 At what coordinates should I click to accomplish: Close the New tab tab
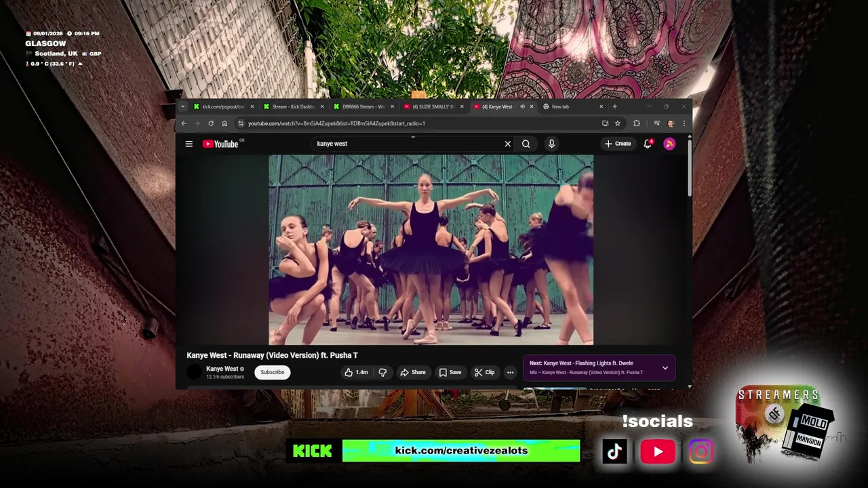point(601,106)
